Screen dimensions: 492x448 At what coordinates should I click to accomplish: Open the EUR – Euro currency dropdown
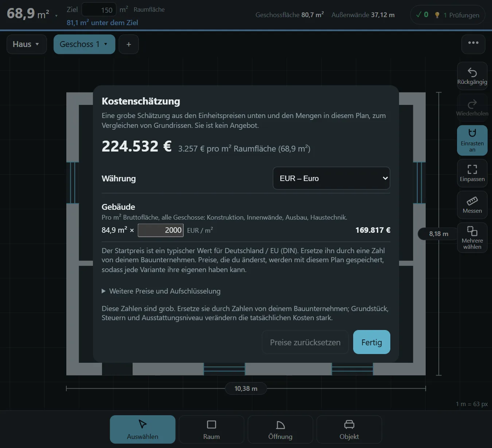point(331,178)
